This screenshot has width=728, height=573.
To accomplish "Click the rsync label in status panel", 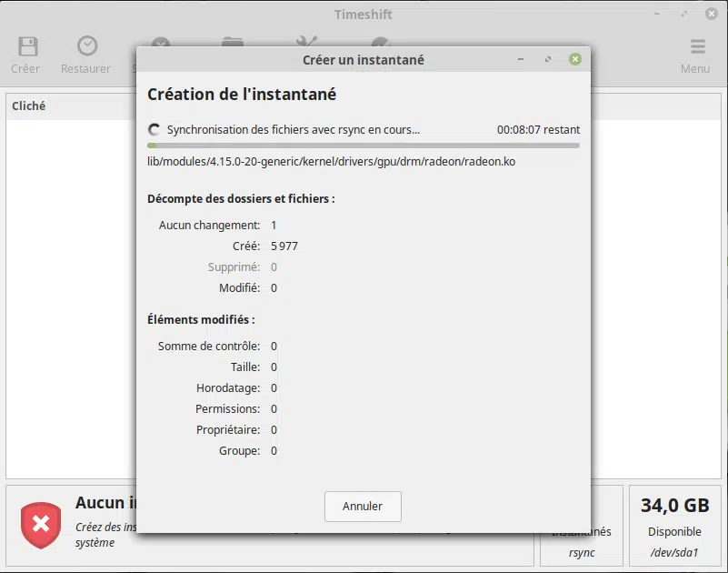I will tap(582, 553).
